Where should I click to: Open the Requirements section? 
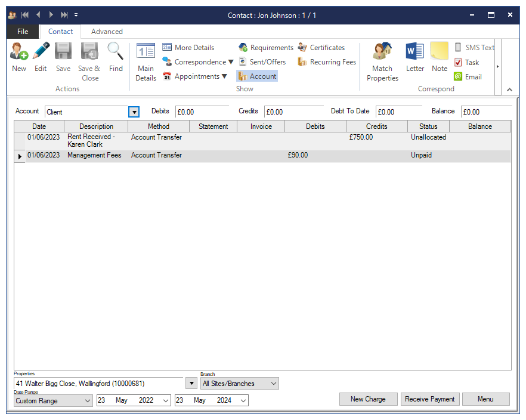tap(266, 48)
